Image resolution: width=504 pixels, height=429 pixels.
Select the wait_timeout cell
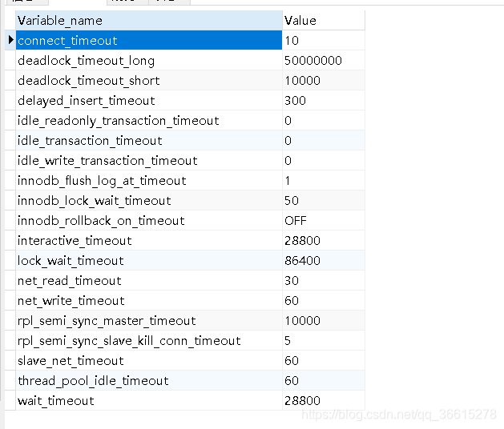(x=149, y=400)
